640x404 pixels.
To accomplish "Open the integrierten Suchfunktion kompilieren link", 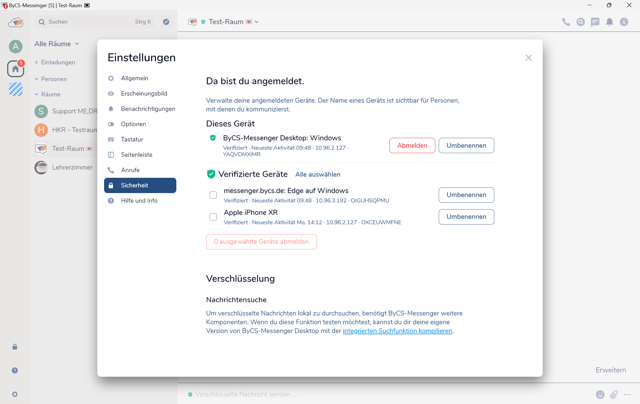I will pyautogui.click(x=397, y=331).
